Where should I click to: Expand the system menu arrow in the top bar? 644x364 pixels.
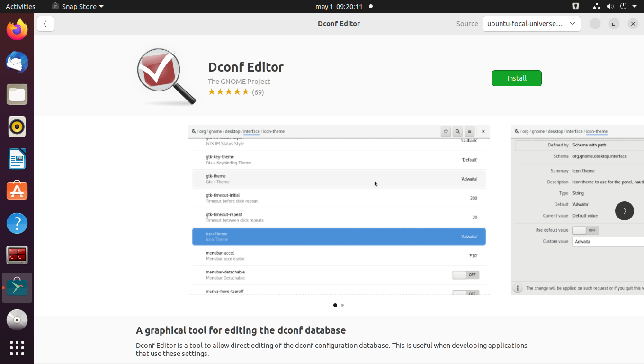(635, 6)
